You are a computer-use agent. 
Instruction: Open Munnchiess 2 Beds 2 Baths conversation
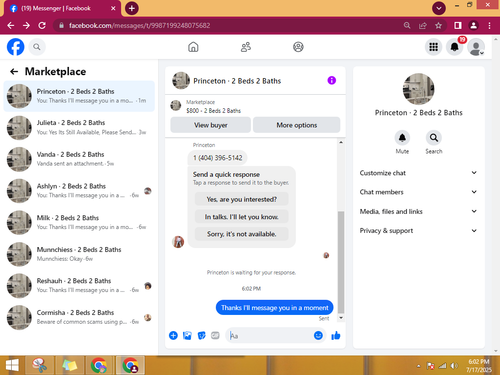79,254
